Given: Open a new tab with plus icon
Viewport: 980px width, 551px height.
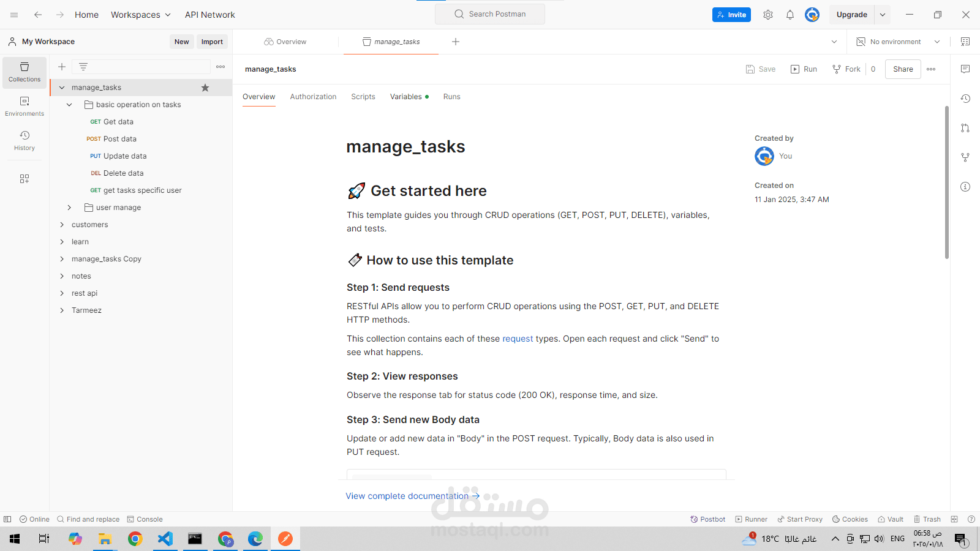Looking at the screenshot, I should pyautogui.click(x=456, y=42).
